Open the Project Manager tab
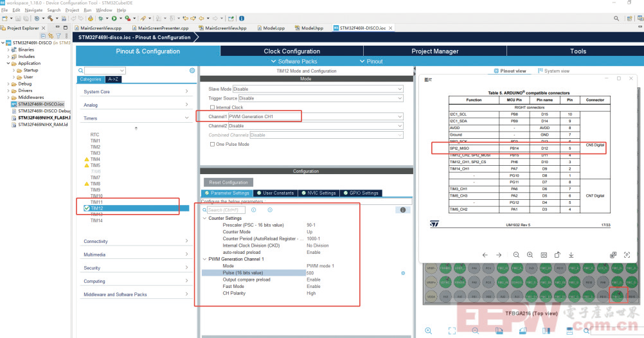644x338 pixels. click(x=435, y=51)
